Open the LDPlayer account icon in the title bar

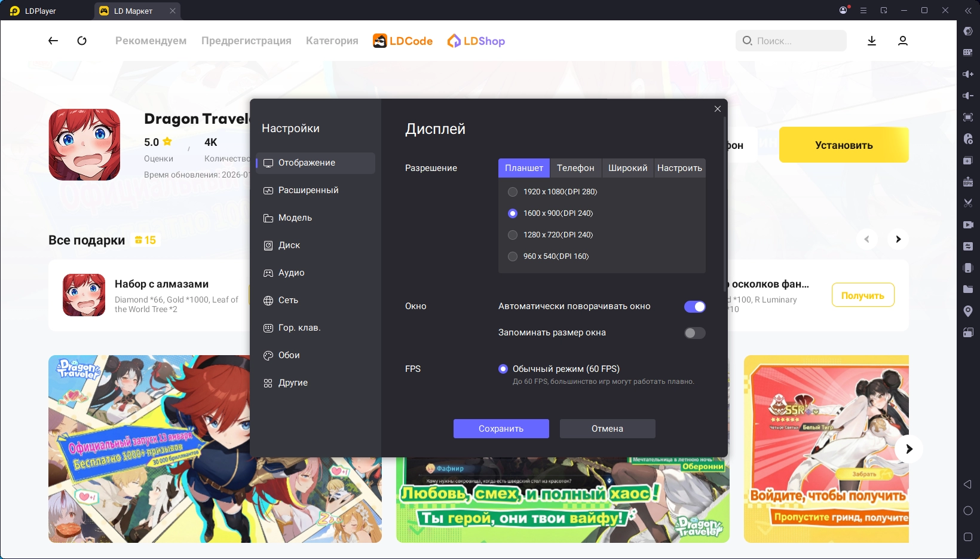843,10
